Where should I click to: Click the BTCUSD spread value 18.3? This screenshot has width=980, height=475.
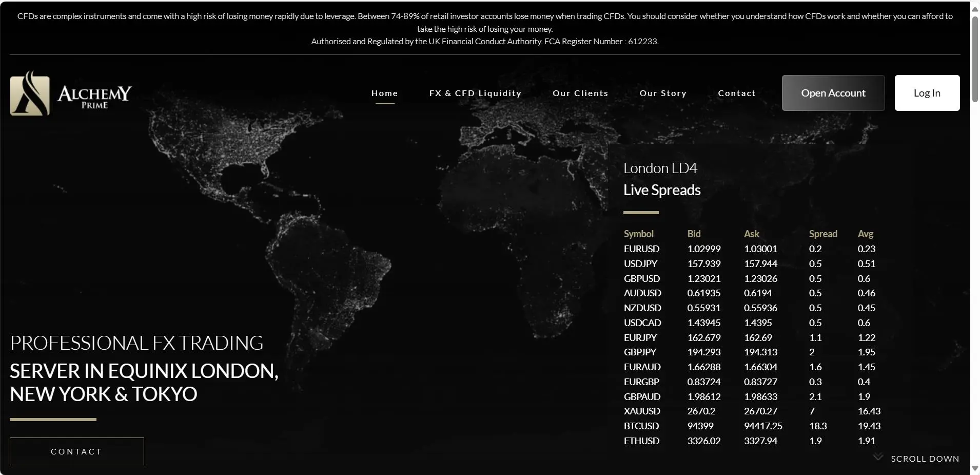pyautogui.click(x=818, y=426)
